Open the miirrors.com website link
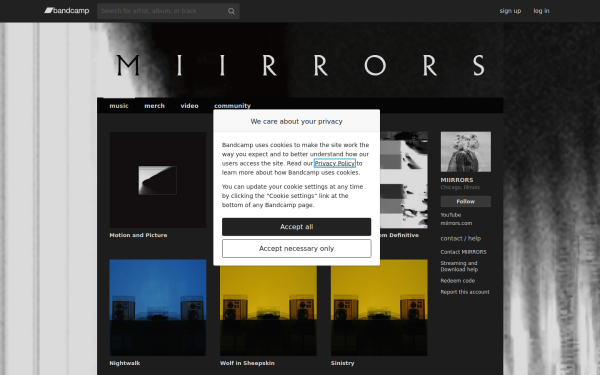Screen dimensions: 600x375 pyautogui.click(x=456, y=223)
